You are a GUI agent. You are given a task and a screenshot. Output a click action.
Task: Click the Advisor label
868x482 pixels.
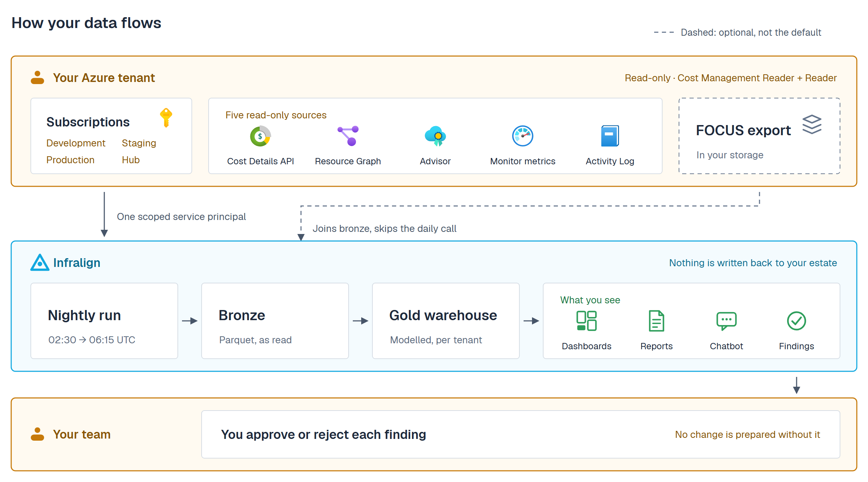pos(435,161)
